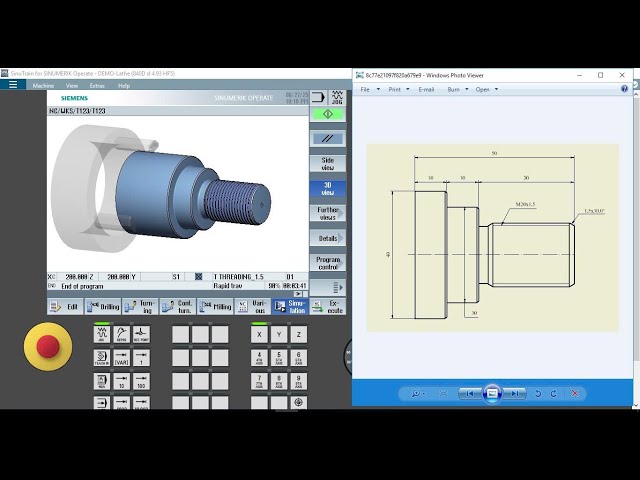Expand the Open dropdown in Photo Viewer
Screen dimensions: 640x480
coord(487,89)
